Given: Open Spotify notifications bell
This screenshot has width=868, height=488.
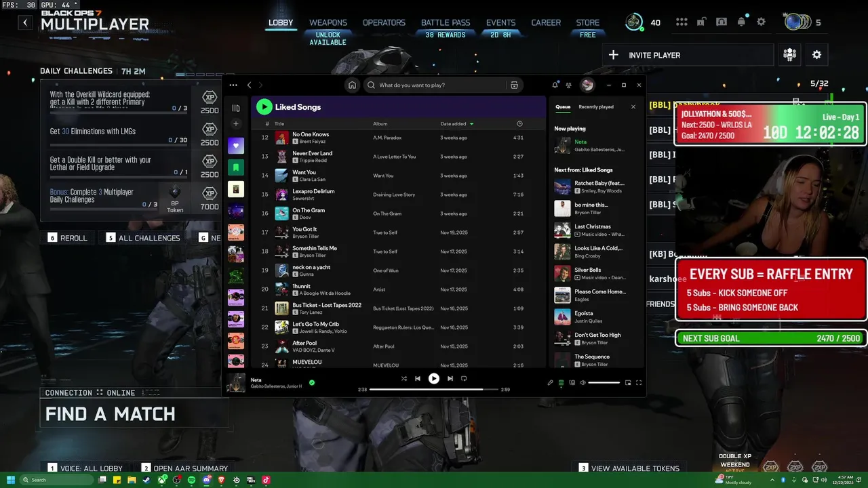Looking at the screenshot, I should click(x=555, y=85).
